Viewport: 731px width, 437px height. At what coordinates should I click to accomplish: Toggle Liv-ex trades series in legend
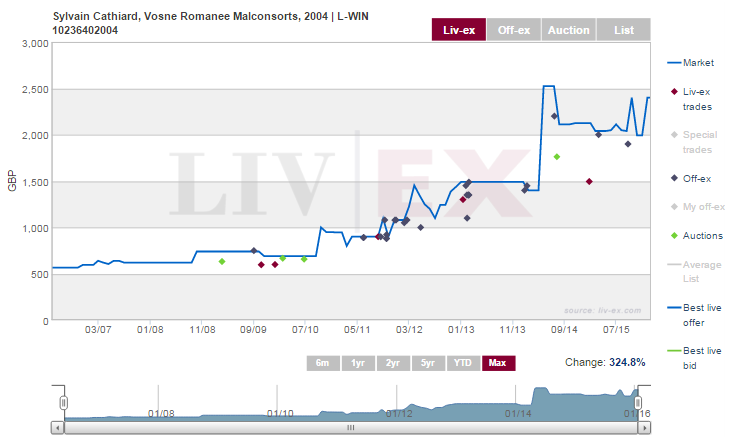(x=691, y=99)
